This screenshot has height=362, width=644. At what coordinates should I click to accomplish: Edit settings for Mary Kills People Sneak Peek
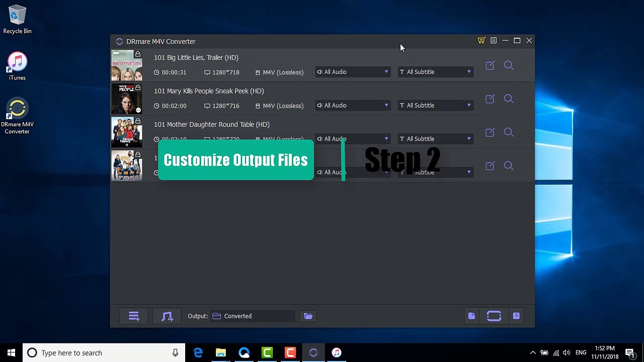tap(490, 99)
